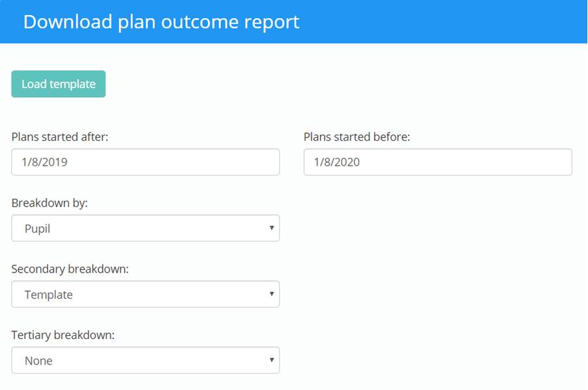Viewport: 588px width, 390px height.
Task: Select the Plans started after date field
Action: [x=145, y=162]
